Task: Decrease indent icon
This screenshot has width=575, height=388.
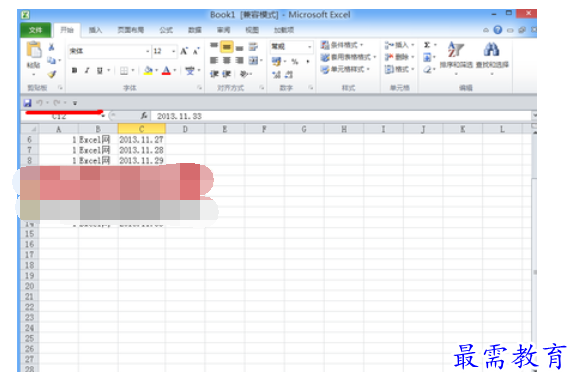Action: tap(214, 74)
